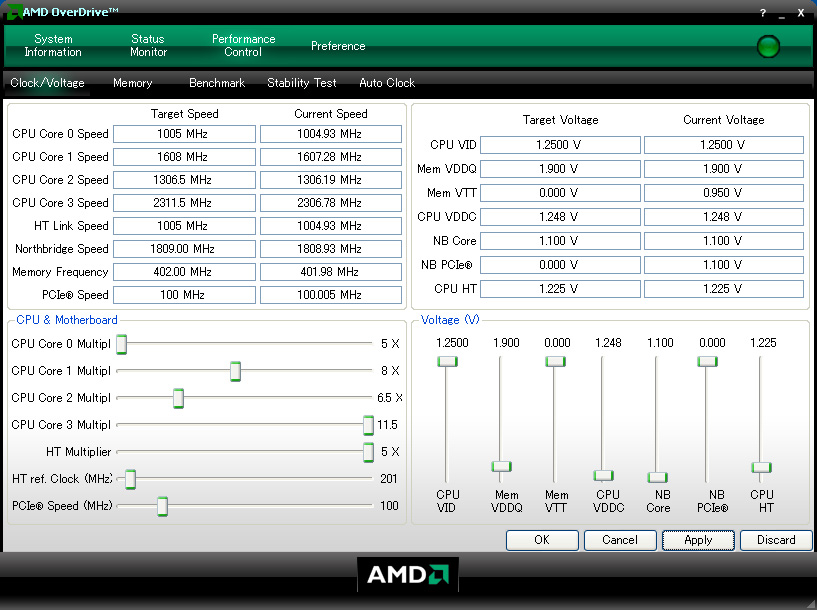Open the Preference menu
The image size is (817, 610).
(338, 46)
